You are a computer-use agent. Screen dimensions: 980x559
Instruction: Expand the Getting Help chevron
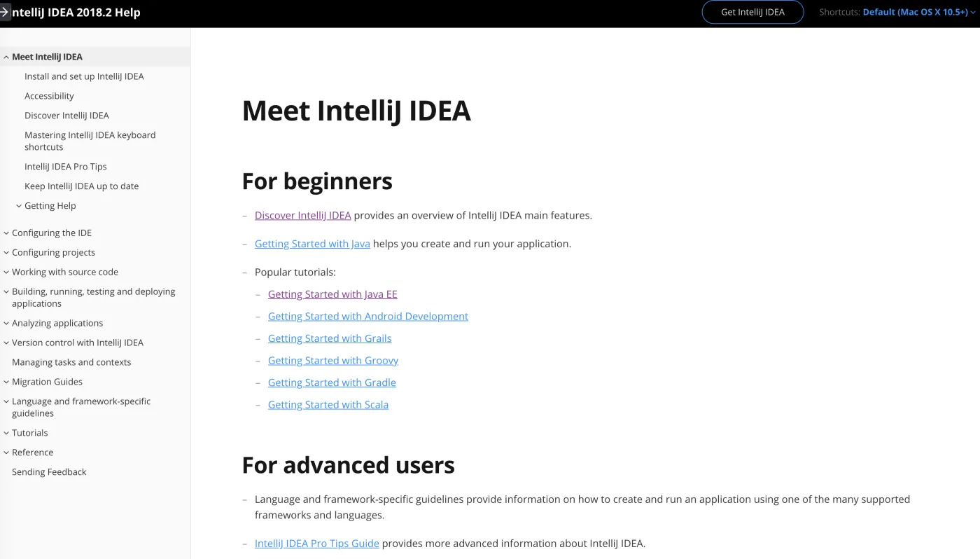coord(19,206)
